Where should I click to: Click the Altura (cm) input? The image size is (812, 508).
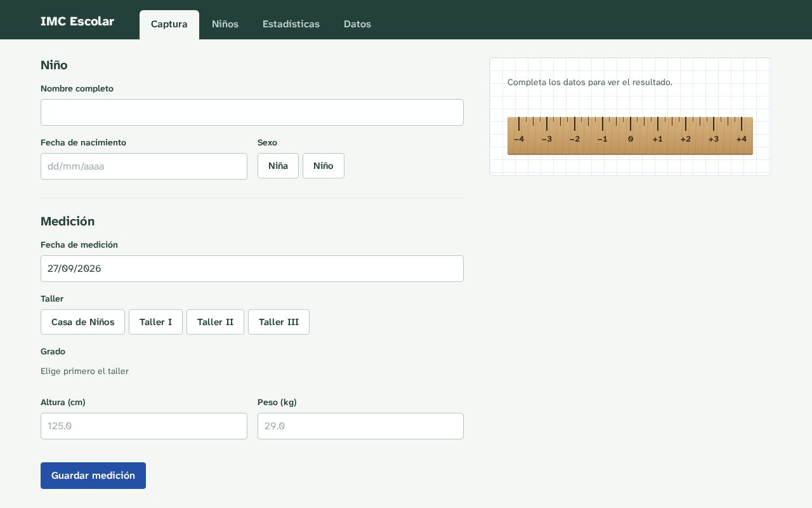(144, 426)
